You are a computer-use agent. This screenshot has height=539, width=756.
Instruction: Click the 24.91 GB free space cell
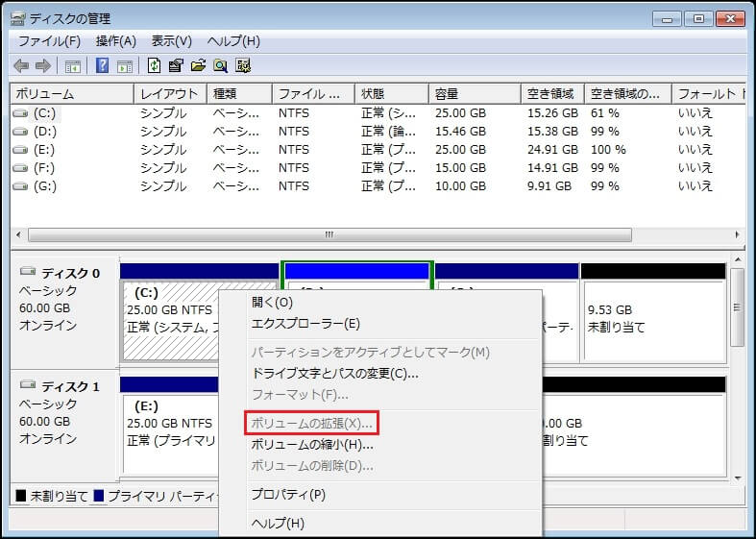552,150
